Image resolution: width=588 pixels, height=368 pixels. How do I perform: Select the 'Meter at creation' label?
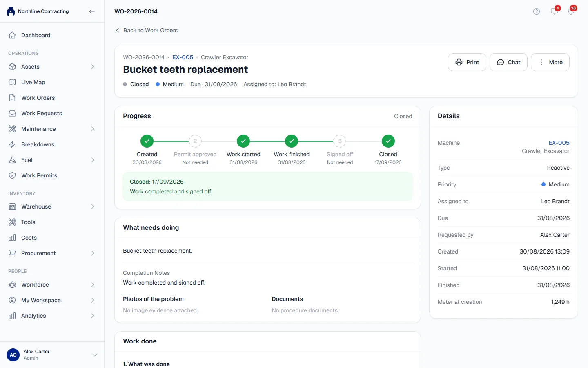pyautogui.click(x=460, y=302)
